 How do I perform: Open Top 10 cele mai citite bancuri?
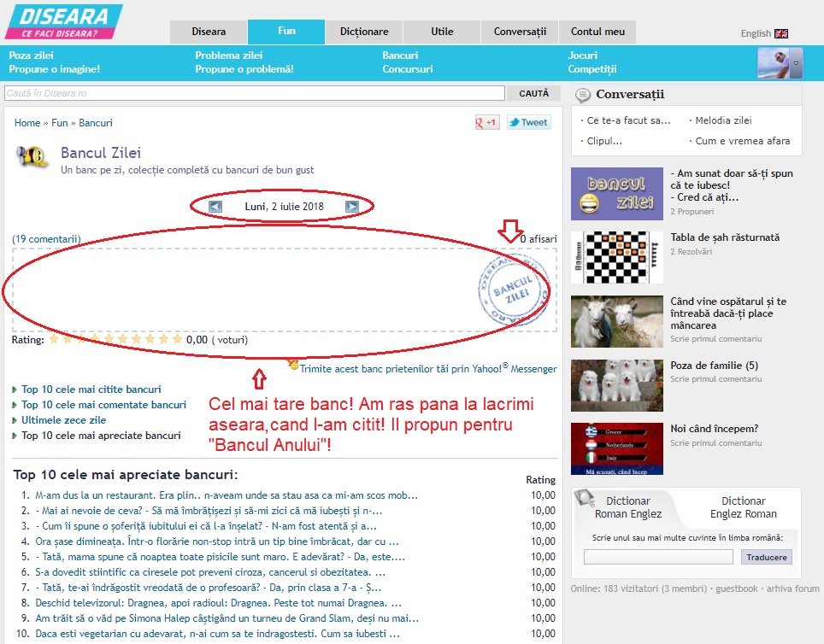[x=91, y=389]
